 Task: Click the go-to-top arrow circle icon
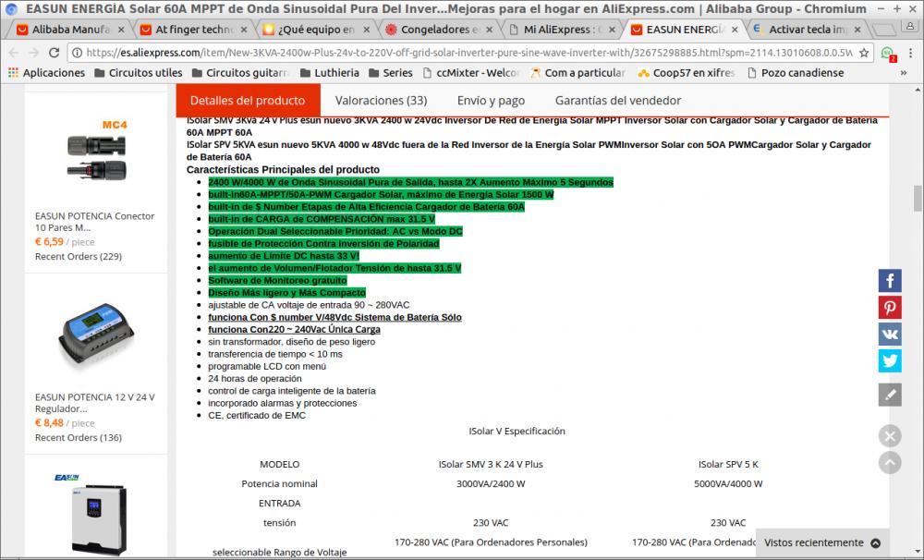[890, 463]
